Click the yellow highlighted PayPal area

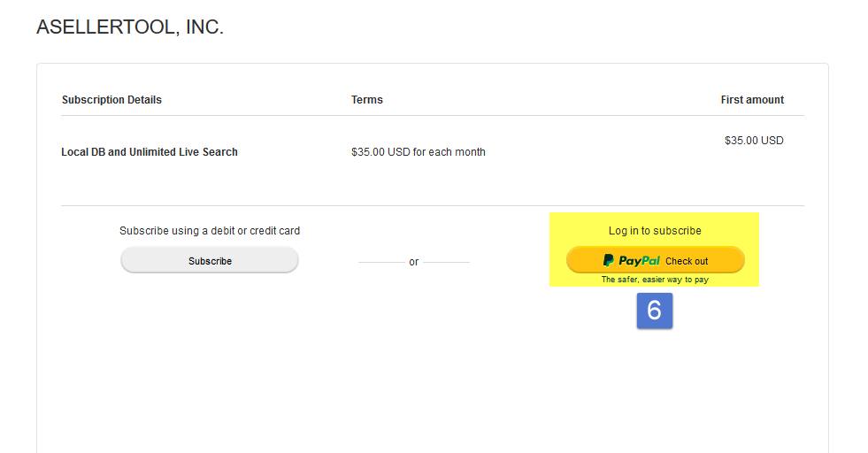click(x=655, y=250)
